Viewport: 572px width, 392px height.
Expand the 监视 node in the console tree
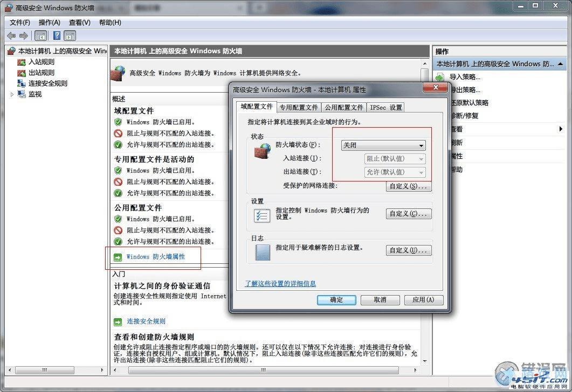tap(12, 94)
